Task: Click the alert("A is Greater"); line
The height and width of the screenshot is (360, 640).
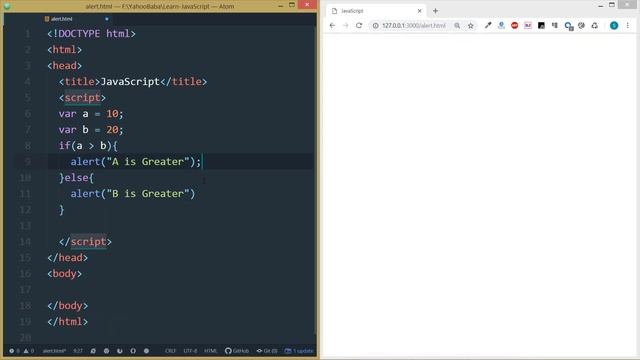Action: click(136, 162)
